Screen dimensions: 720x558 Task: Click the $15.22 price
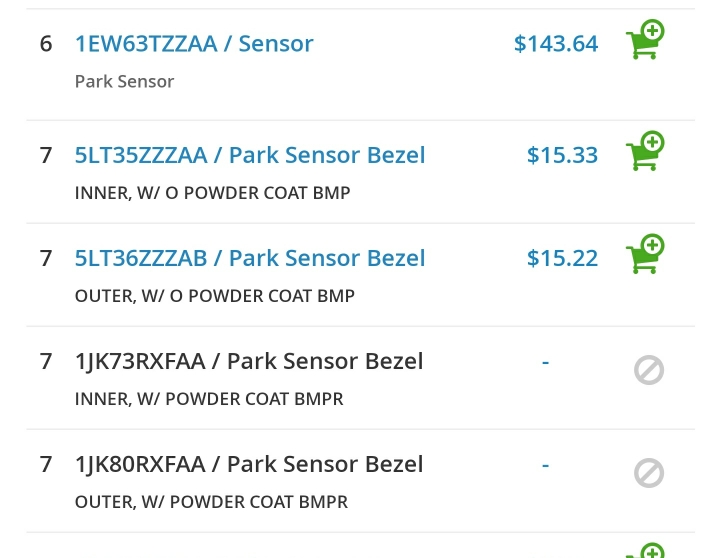[562, 258]
